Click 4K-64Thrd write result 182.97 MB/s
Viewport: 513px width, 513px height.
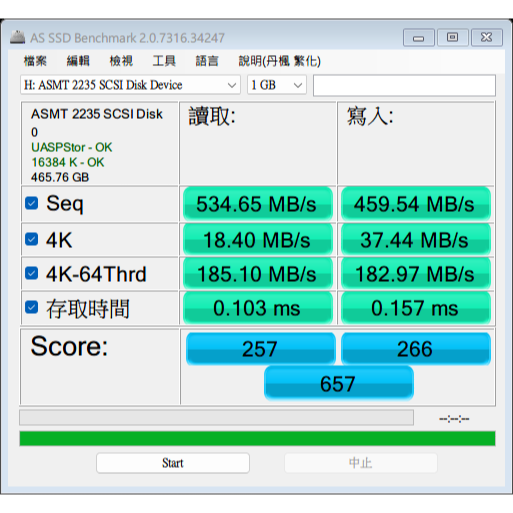pos(416,274)
